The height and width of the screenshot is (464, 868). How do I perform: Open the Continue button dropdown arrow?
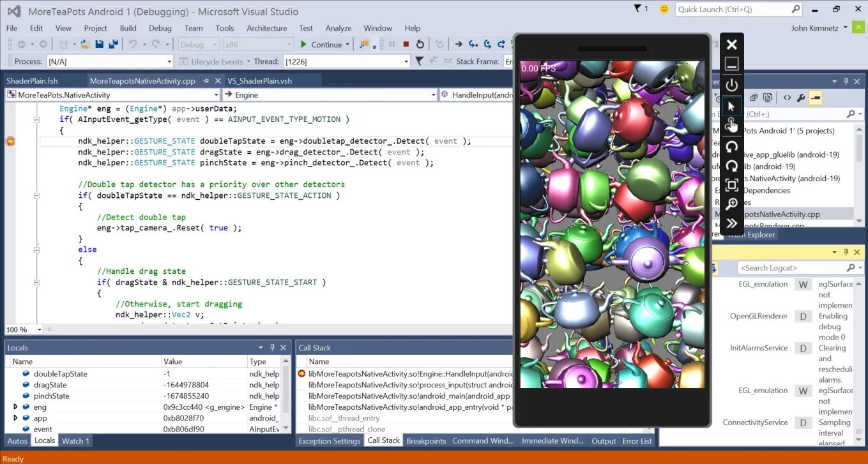coord(347,45)
